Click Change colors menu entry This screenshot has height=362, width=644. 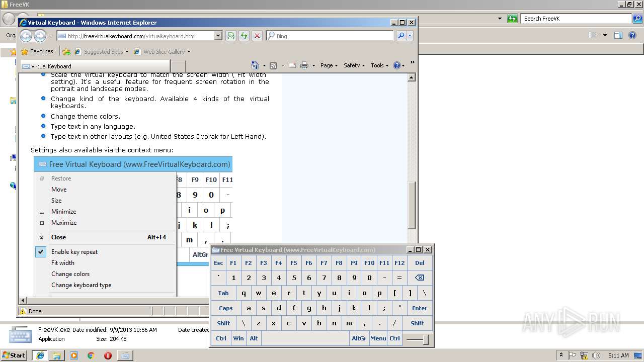click(x=70, y=274)
